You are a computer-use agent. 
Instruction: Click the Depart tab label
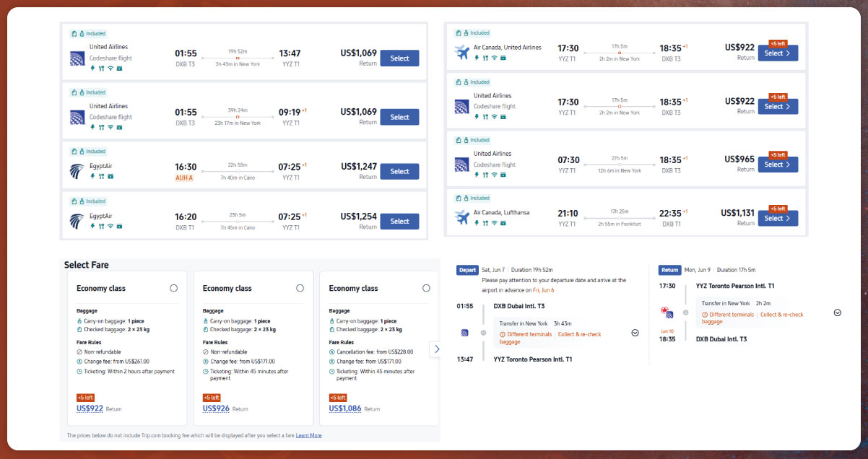(467, 270)
